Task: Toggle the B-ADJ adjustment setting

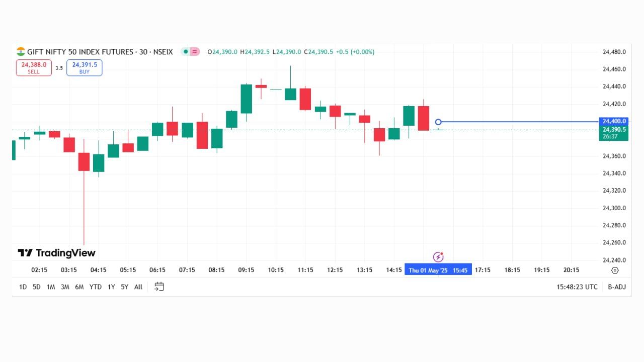Action: point(616,287)
